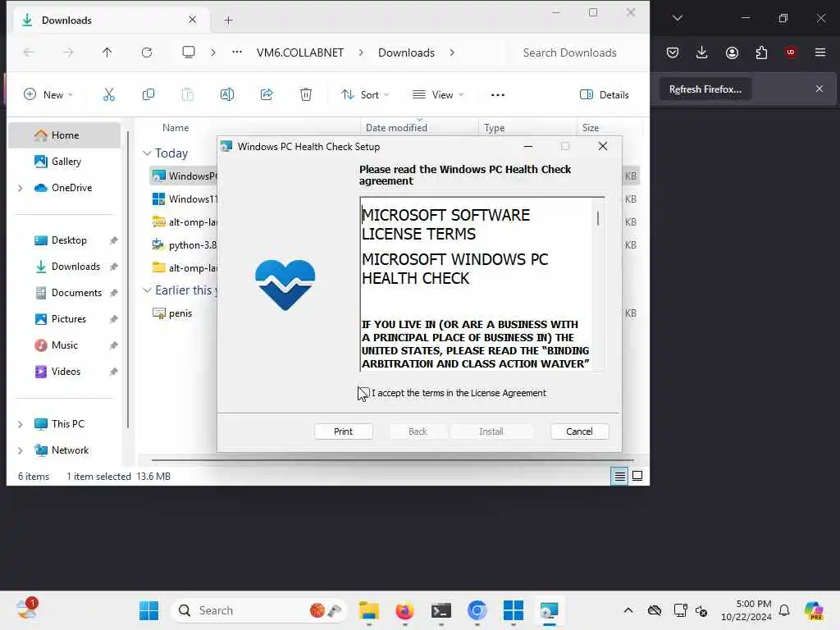Open the Windows Start menu

coord(148,610)
